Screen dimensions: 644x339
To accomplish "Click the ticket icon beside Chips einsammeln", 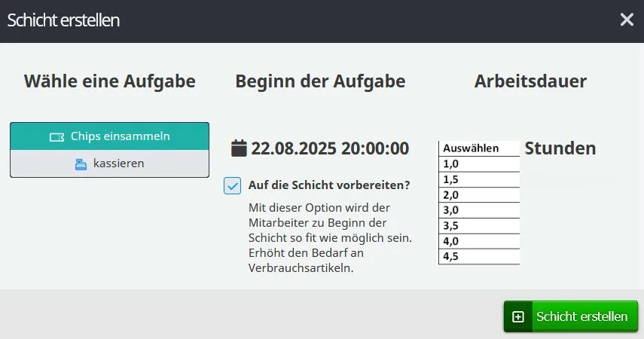I will (x=56, y=137).
